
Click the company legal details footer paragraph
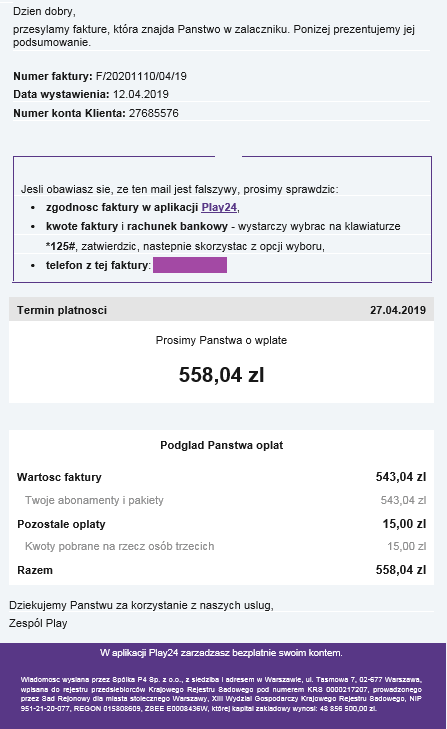[221, 694]
